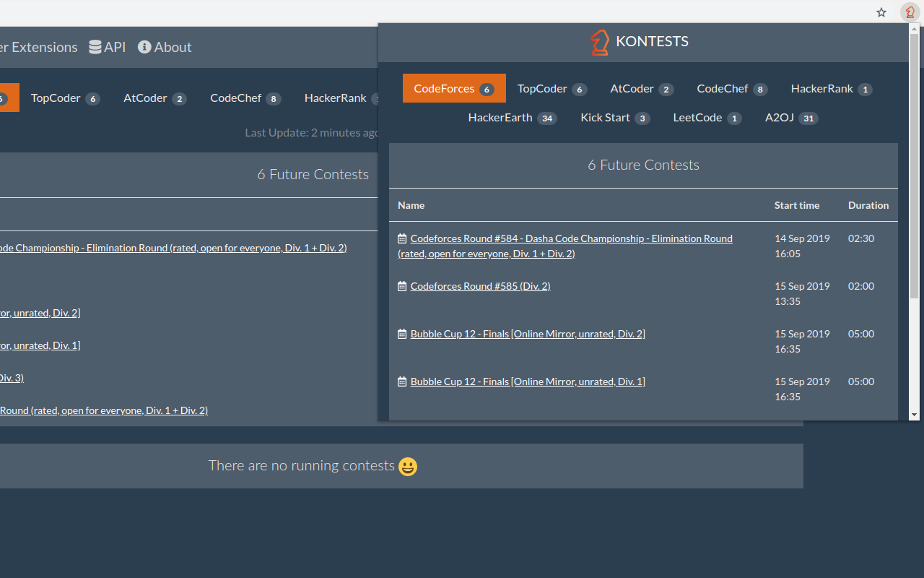Click the popup's 6 Future Contests heading
924x578 pixels.
pos(643,165)
